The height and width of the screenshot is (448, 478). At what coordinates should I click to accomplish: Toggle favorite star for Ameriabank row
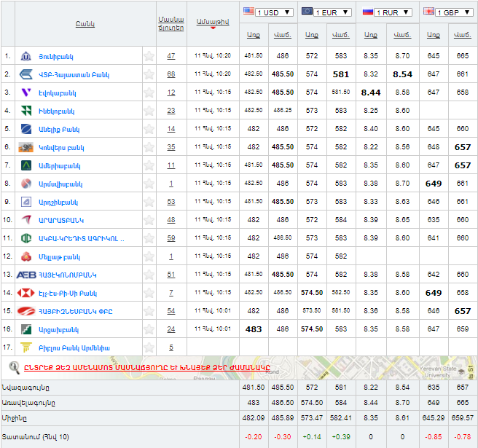click(x=149, y=165)
